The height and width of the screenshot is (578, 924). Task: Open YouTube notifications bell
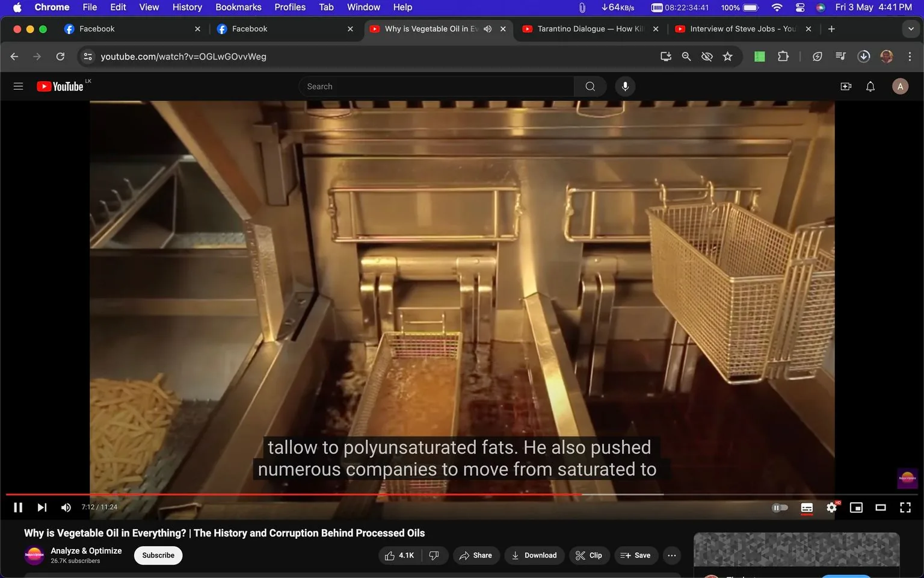(x=870, y=86)
